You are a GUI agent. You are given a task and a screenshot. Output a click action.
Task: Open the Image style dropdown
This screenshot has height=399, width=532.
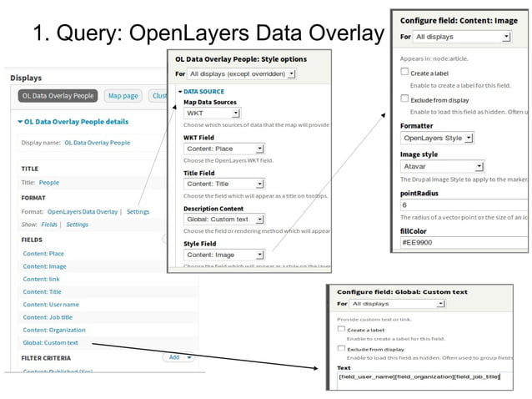[x=442, y=166]
